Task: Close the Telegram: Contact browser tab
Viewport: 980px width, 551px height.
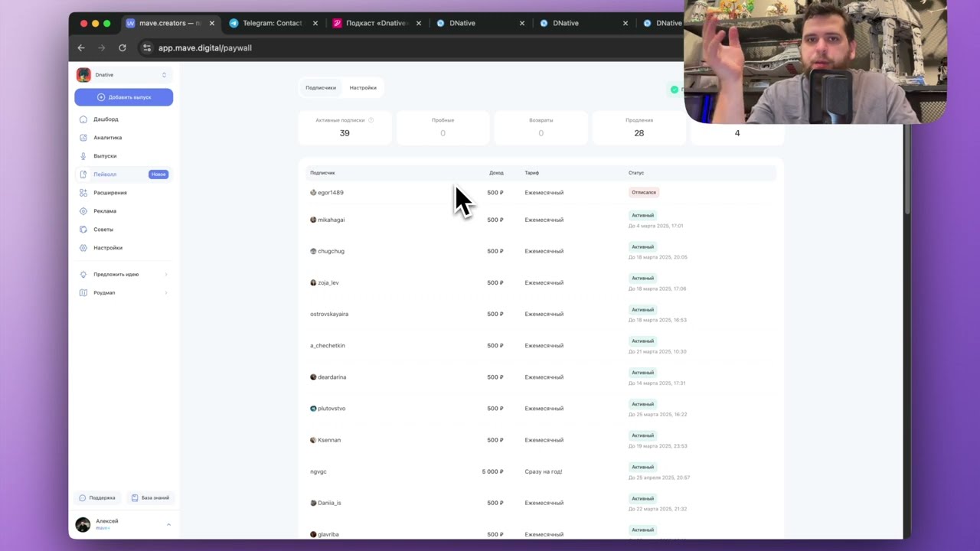Action: point(315,23)
